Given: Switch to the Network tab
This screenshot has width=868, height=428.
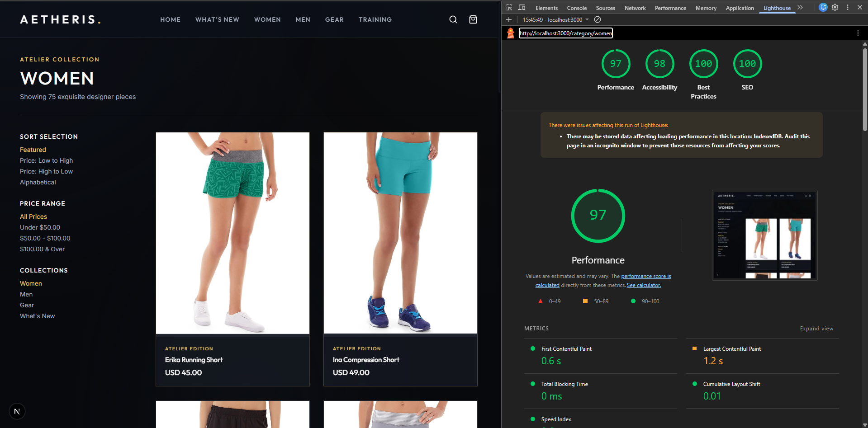Looking at the screenshot, I should pos(635,8).
